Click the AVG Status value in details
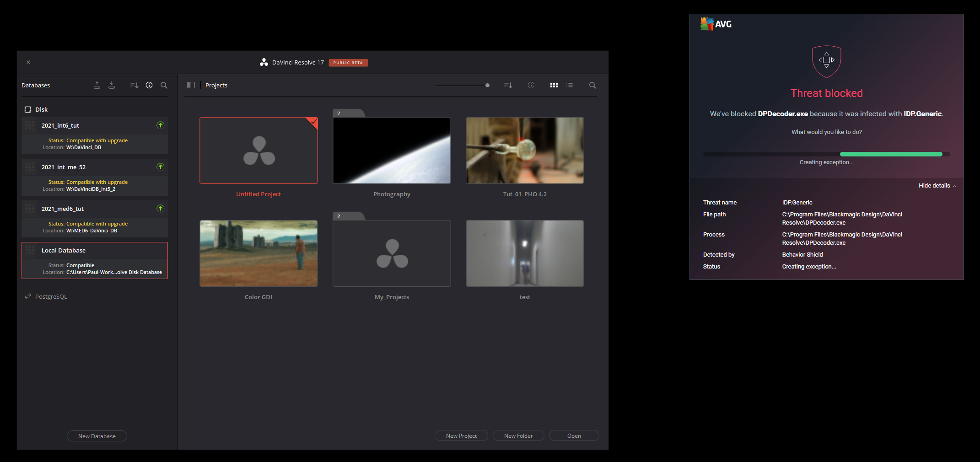980x462 pixels. [x=809, y=266]
